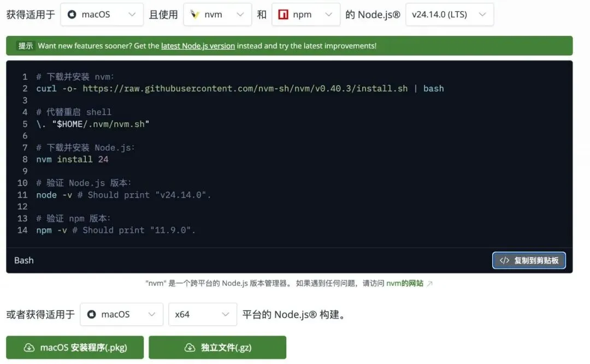590x364 pixels.
Task: Click the macOS logo icon in lower dropdown
Action: tap(91, 314)
